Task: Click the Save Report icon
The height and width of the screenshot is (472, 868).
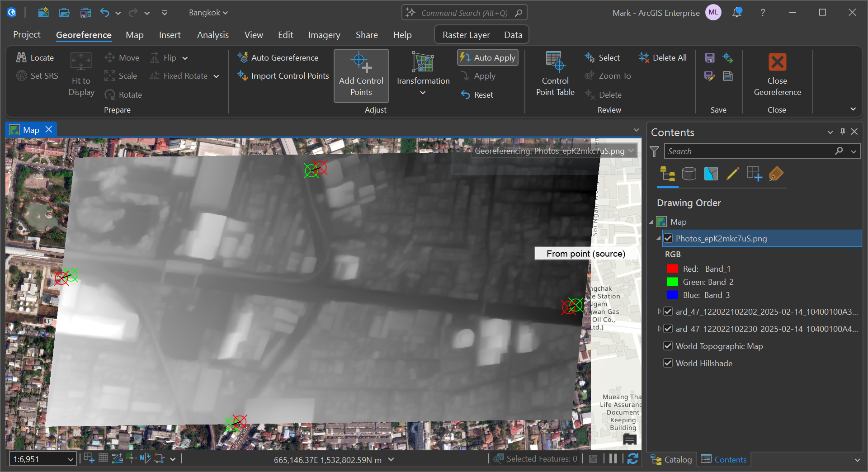Action: click(728, 76)
